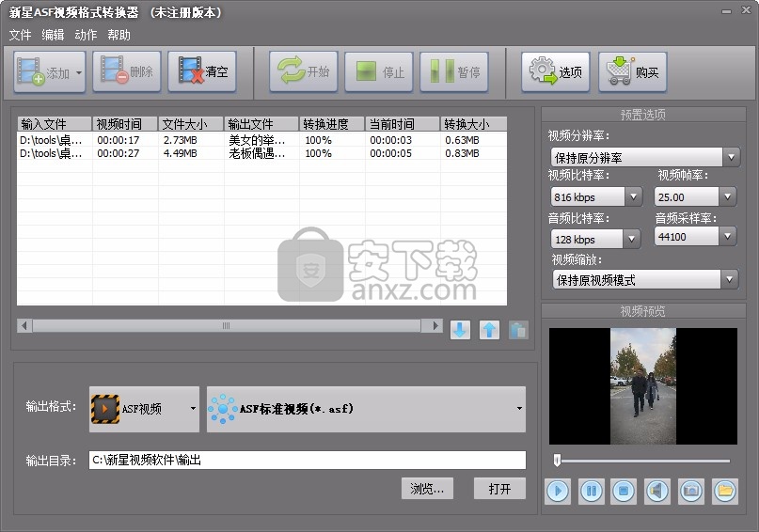
Task: Click the video preview thumbnail
Action: pos(642,386)
